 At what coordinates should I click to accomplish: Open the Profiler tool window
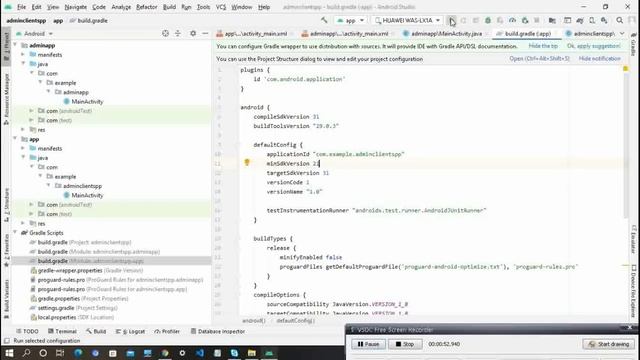pos(167,331)
